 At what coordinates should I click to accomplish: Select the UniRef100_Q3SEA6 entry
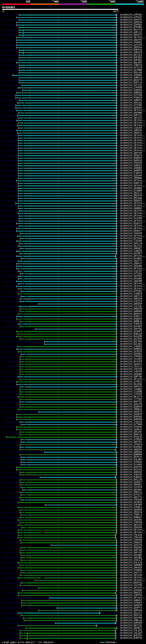tap(131, 590)
